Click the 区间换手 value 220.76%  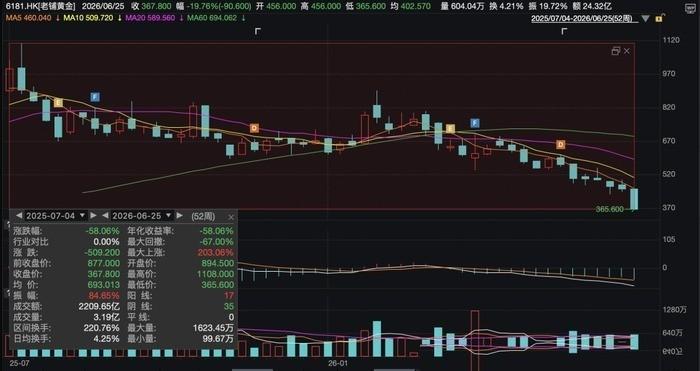tap(101, 328)
